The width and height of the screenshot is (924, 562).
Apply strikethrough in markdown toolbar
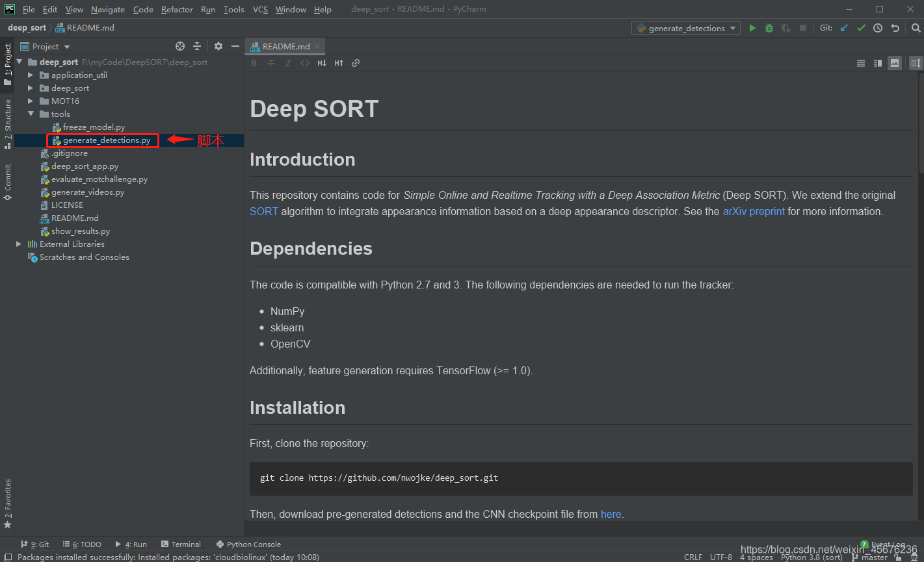271,63
